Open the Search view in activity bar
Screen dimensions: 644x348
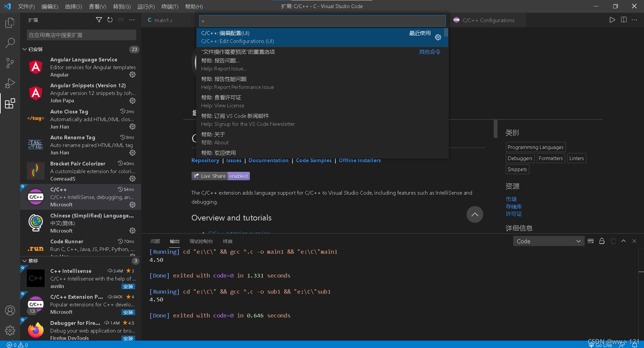pos(10,43)
